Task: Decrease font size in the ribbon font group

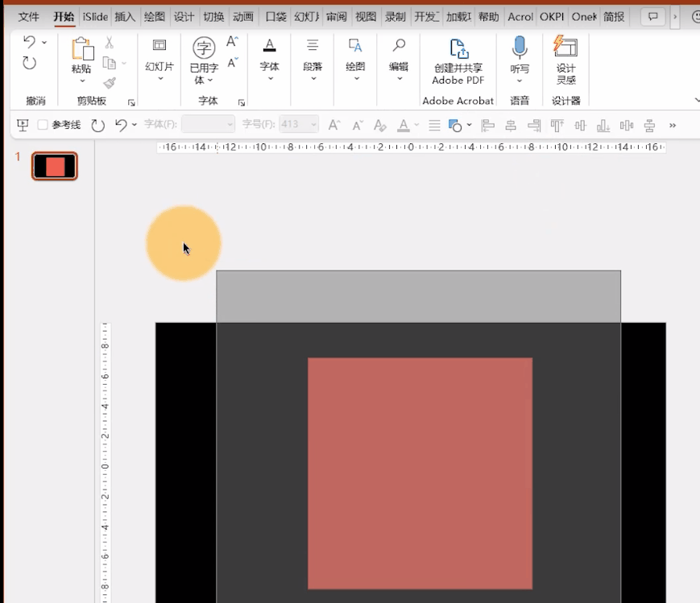Action: pos(232,63)
